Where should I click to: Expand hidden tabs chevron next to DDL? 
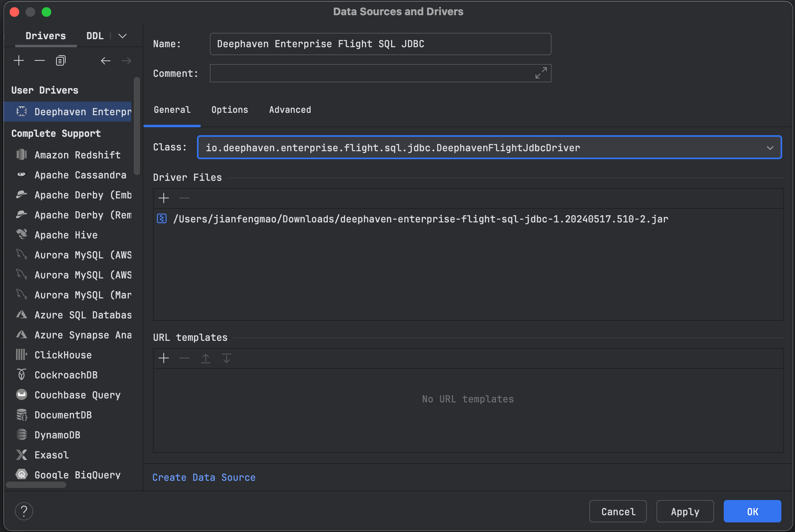point(122,36)
